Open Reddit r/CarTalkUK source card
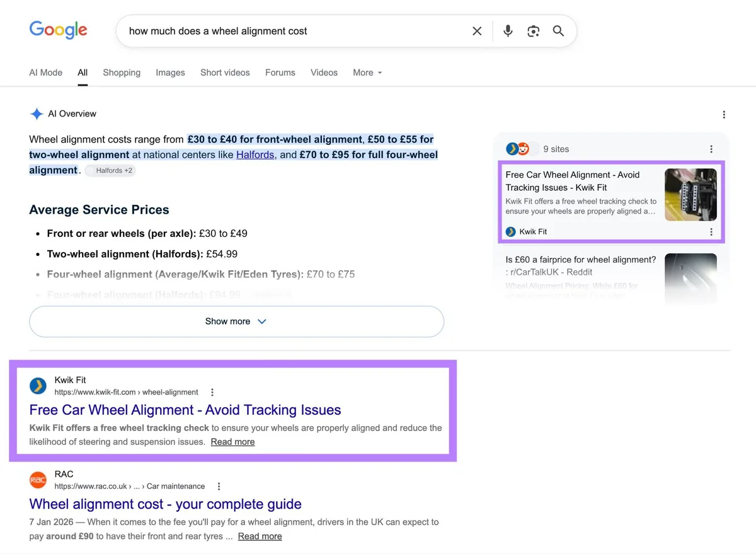 click(x=581, y=265)
